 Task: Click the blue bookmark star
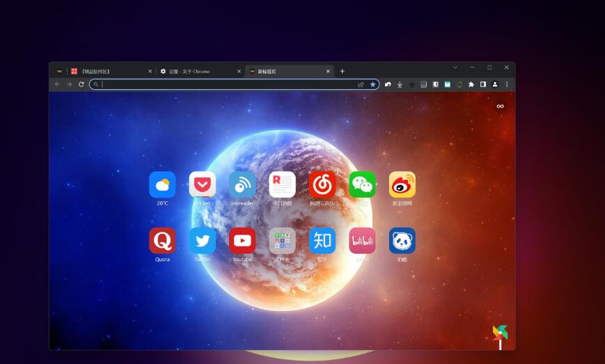pyautogui.click(x=372, y=84)
